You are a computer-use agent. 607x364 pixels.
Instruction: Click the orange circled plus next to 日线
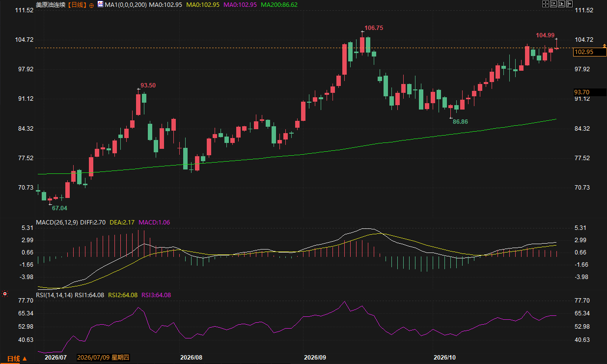[91, 4]
